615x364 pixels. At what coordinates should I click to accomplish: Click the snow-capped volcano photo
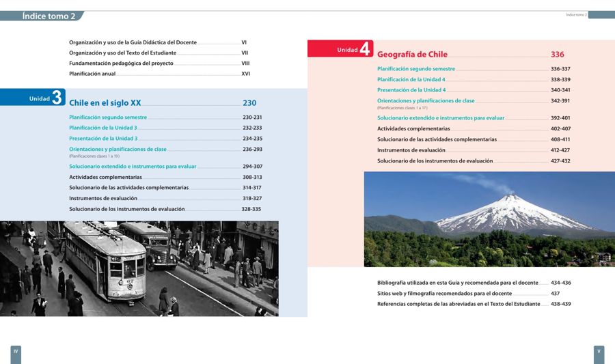(x=489, y=219)
